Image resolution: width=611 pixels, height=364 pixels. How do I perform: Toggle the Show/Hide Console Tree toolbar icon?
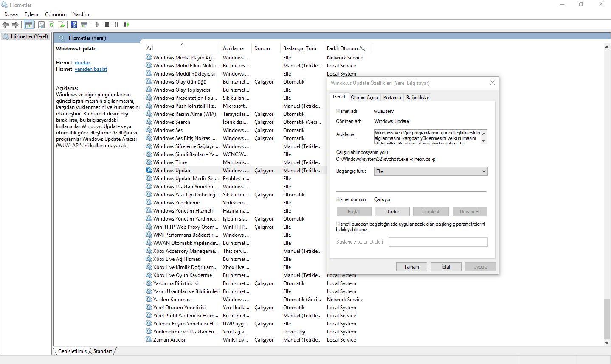(29, 25)
